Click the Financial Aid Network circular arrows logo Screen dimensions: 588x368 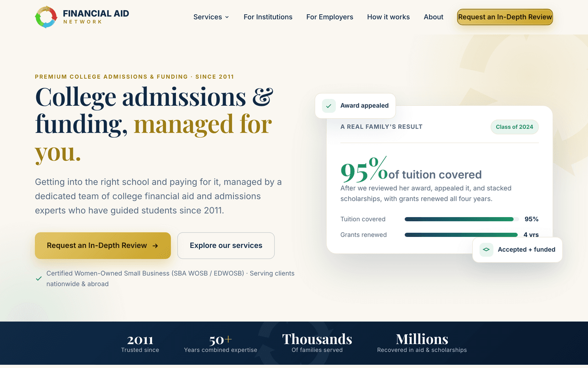click(46, 17)
